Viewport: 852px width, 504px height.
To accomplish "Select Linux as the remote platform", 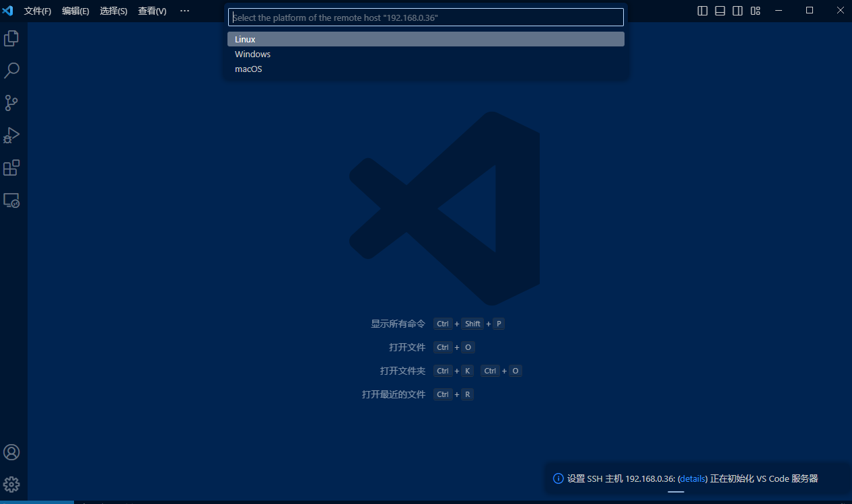I will pyautogui.click(x=426, y=39).
